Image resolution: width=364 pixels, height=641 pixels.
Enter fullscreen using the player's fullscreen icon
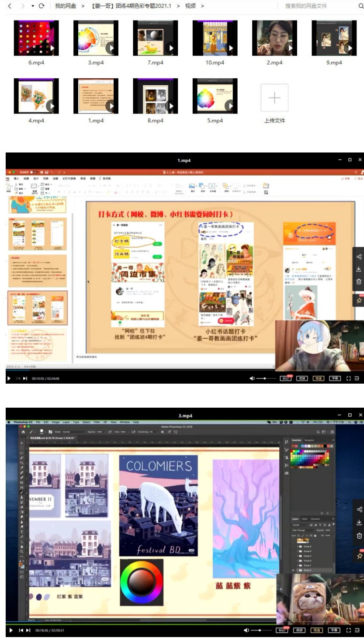349,379
